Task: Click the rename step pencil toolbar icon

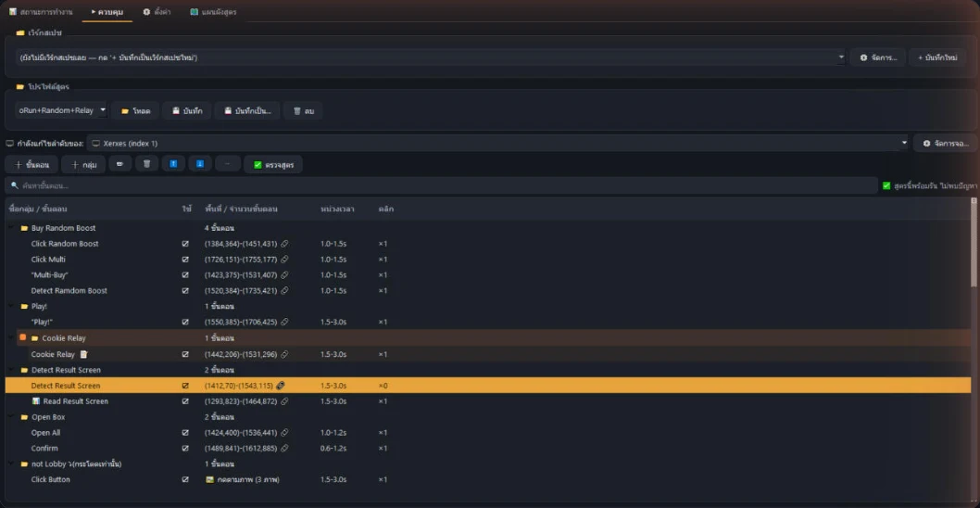Action: 120,164
